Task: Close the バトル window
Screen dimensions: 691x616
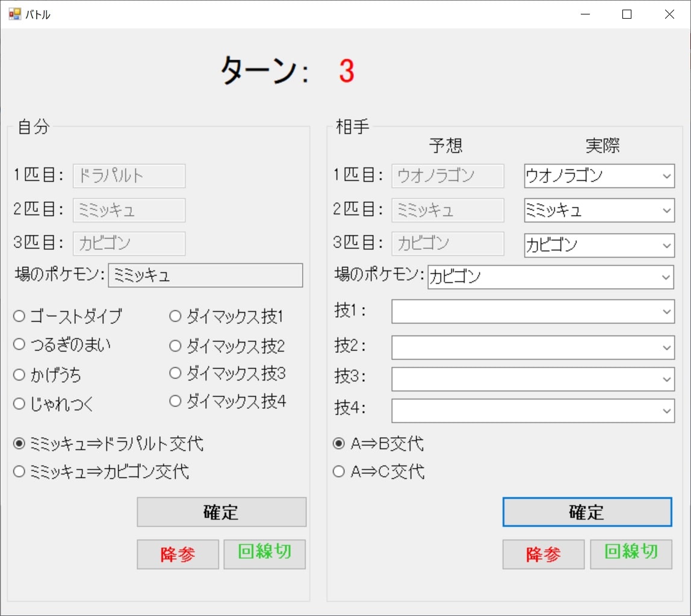Action: (669, 14)
